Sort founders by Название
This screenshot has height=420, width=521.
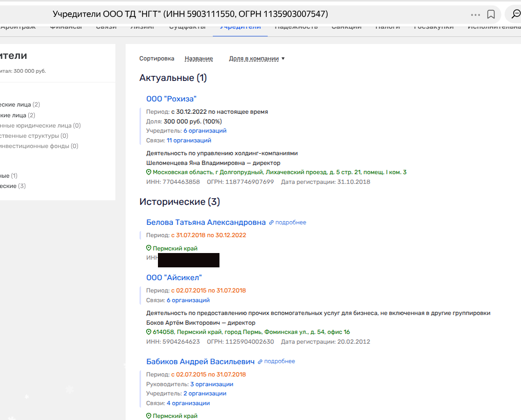(x=198, y=59)
